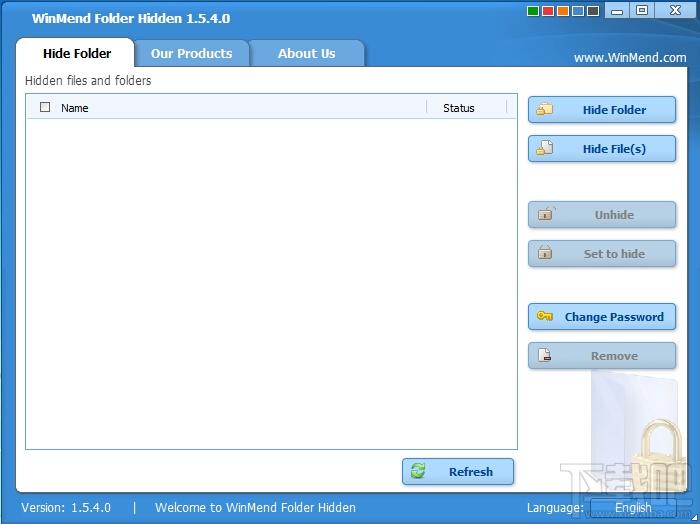Refresh the hidden files list
Screen dimensions: 700x524
click(458, 471)
